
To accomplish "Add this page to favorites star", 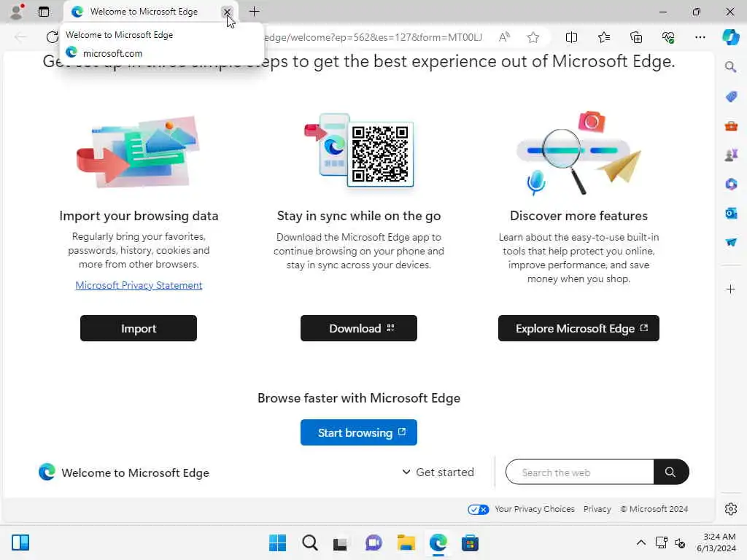I will pyautogui.click(x=533, y=37).
